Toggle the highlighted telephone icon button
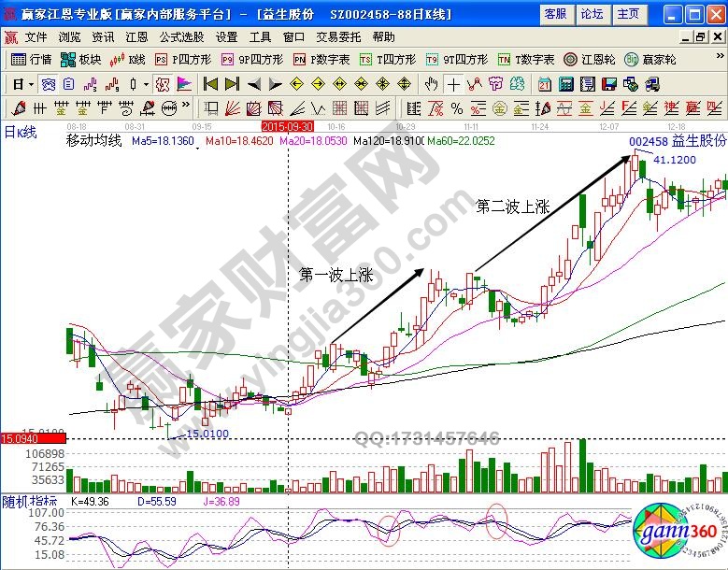 click(47, 83)
